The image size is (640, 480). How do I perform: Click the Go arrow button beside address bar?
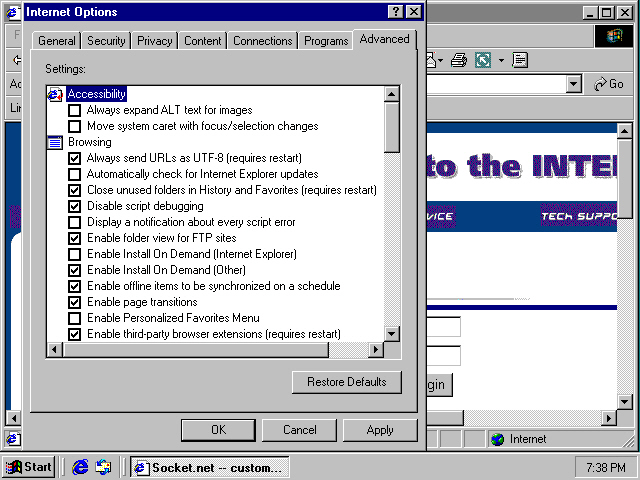[x=609, y=84]
